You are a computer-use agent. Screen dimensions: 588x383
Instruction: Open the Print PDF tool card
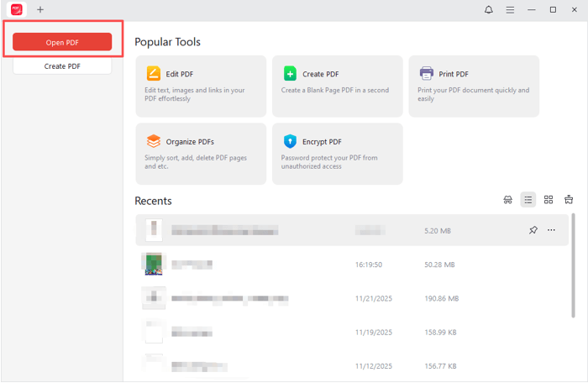[474, 87]
